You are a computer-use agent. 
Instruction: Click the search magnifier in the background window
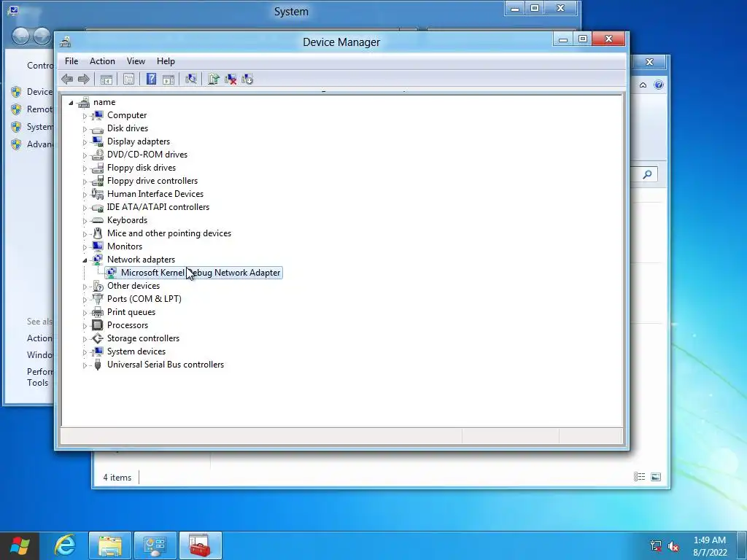[647, 174]
